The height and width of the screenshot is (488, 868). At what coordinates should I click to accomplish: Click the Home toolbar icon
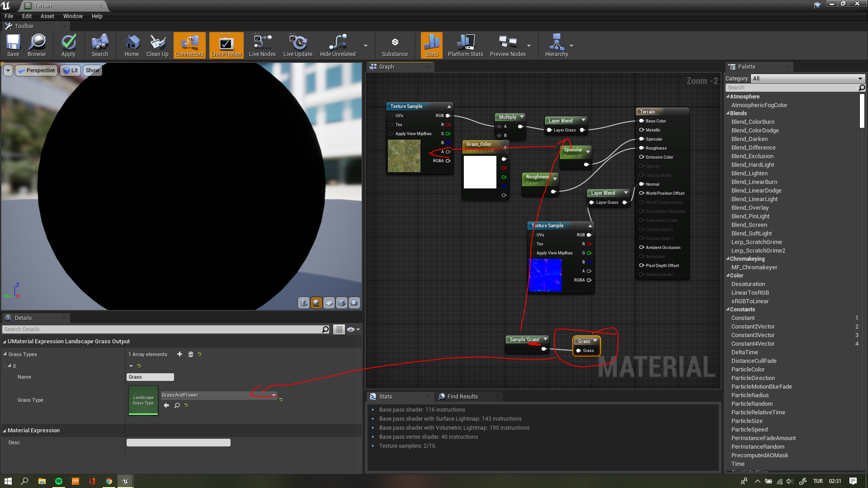(x=132, y=45)
